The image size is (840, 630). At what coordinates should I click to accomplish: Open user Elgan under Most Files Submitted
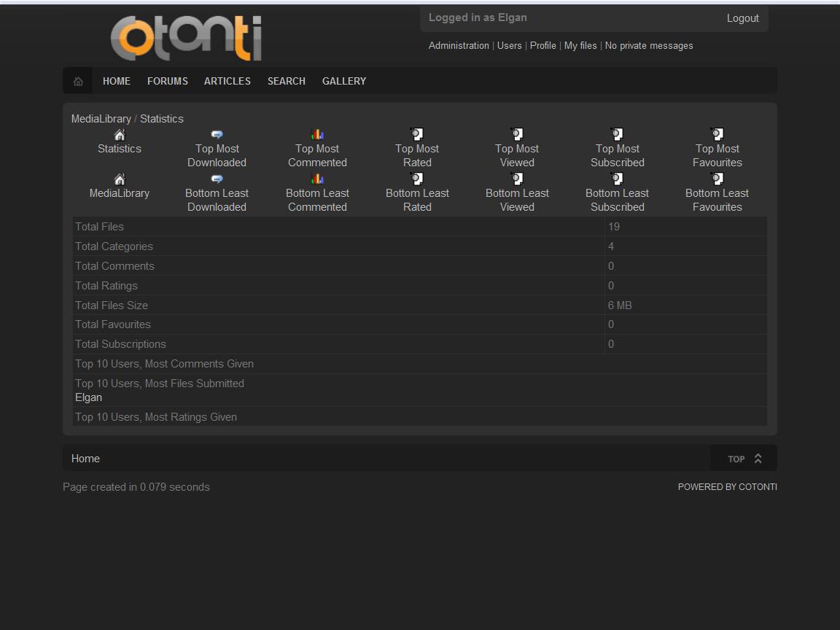88,397
